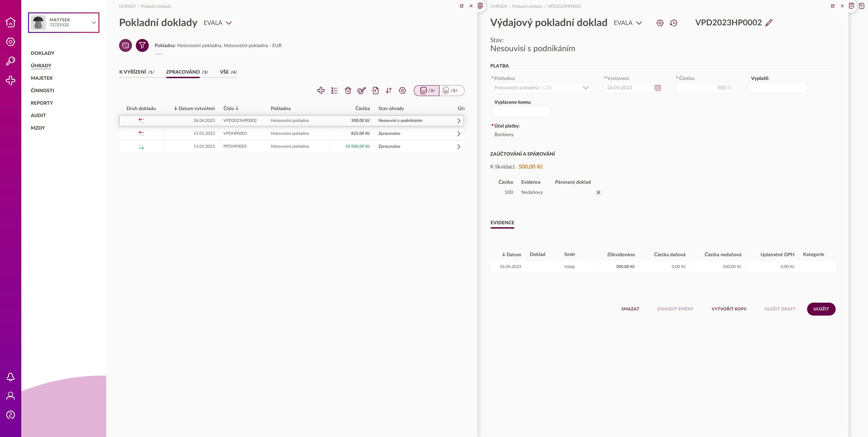
Task: Edit document number VPD2023HP0002 with pencil icon
Action: pyautogui.click(x=769, y=23)
